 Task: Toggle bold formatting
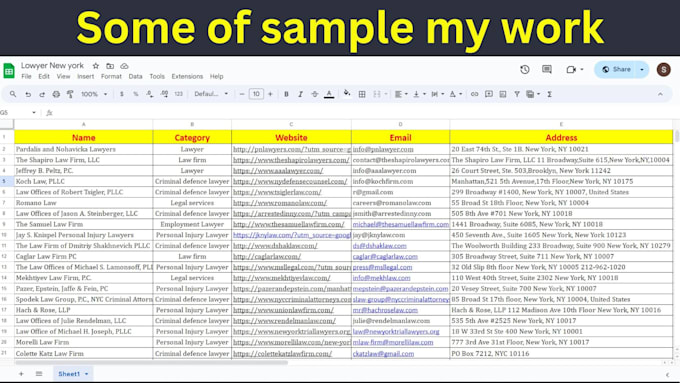coord(286,94)
